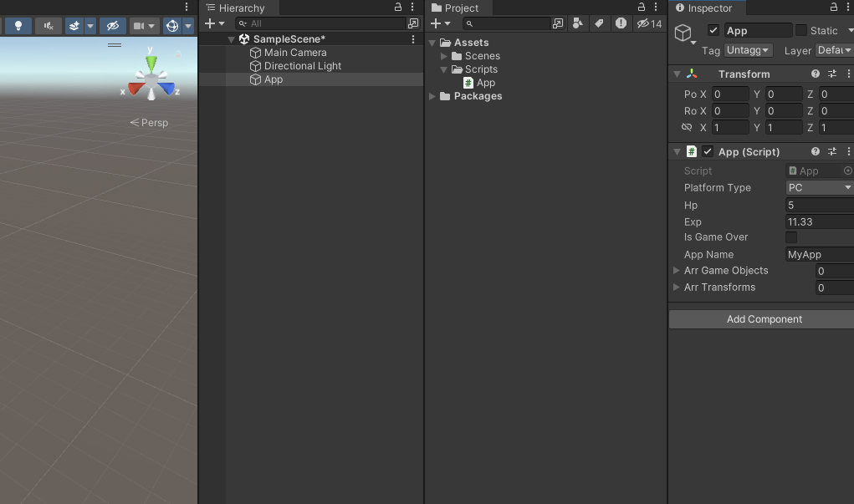This screenshot has width=854, height=504.
Task: Open GameObject icon picker cube
Action: (684, 33)
